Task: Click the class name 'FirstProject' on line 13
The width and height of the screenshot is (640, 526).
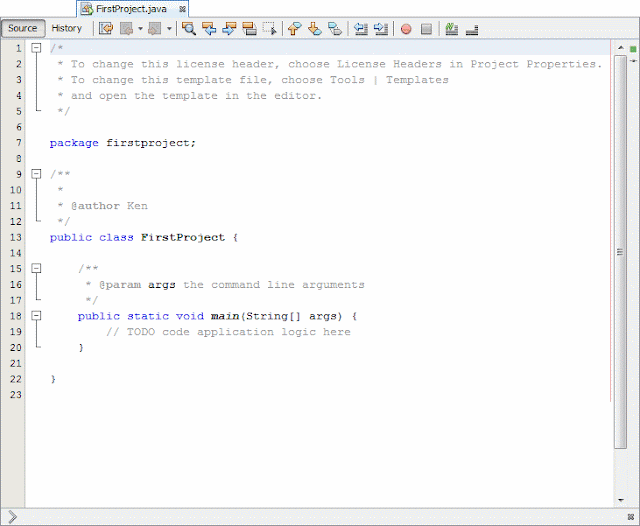Action: point(183,237)
